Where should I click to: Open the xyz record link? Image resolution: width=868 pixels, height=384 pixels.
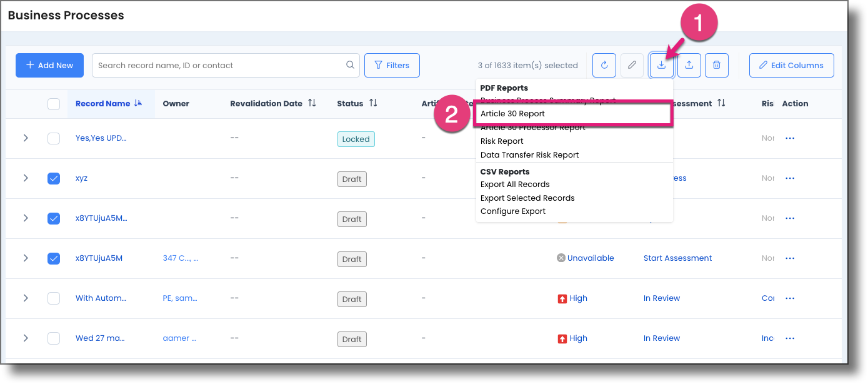tap(82, 178)
